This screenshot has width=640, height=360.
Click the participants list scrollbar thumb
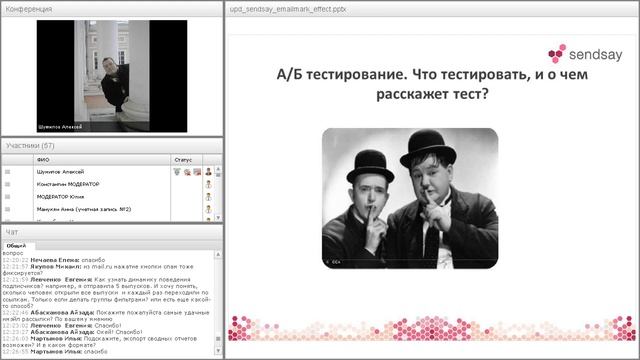[218, 175]
